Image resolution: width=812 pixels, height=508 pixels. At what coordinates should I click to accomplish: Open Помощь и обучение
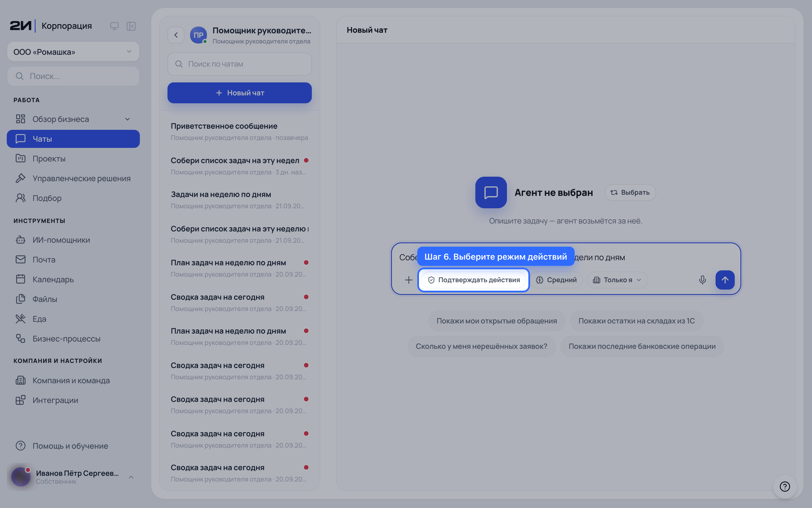[x=73, y=446]
